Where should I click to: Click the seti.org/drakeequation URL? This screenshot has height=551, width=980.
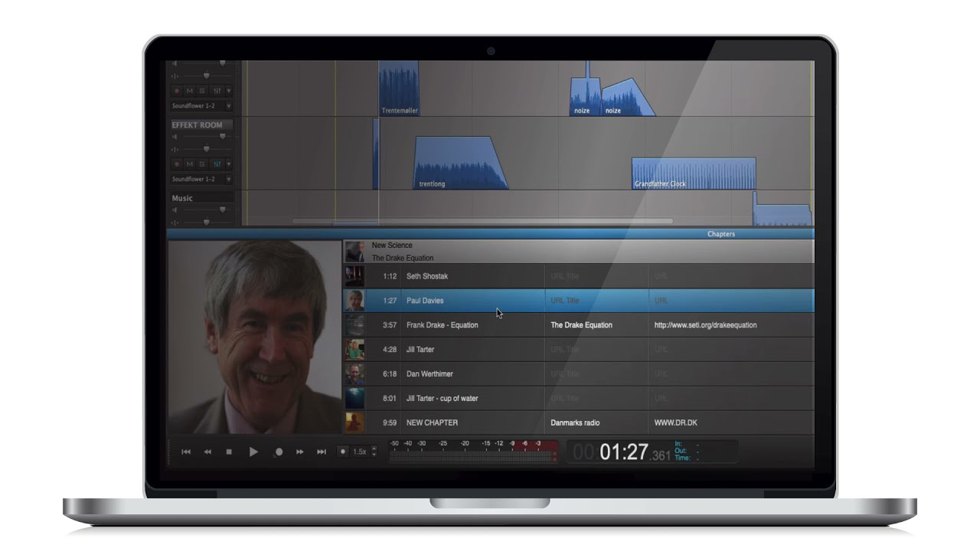click(x=706, y=325)
